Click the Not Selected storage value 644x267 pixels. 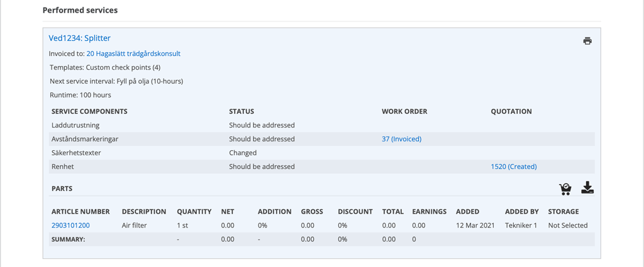pyautogui.click(x=568, y=225)
